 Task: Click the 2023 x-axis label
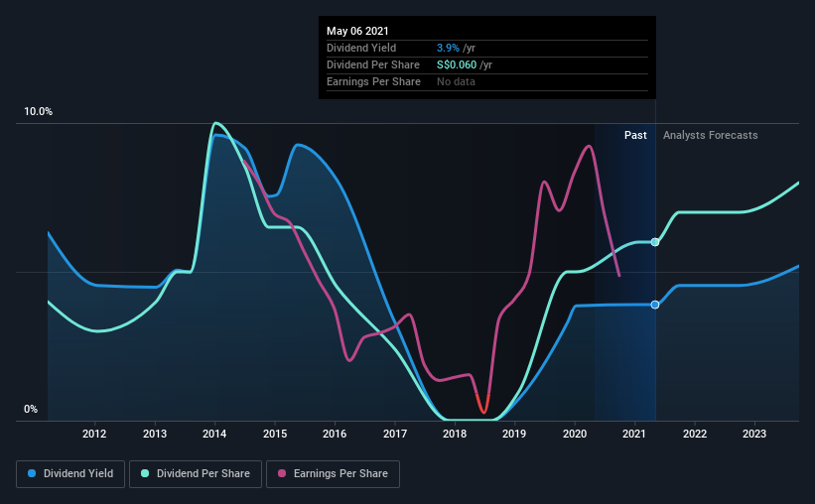click(754, 434)
